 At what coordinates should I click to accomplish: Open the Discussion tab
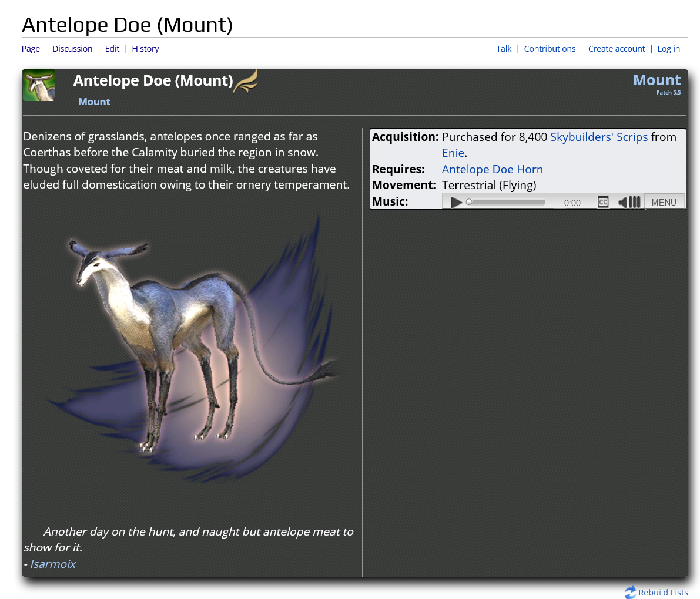pos(72,49)
